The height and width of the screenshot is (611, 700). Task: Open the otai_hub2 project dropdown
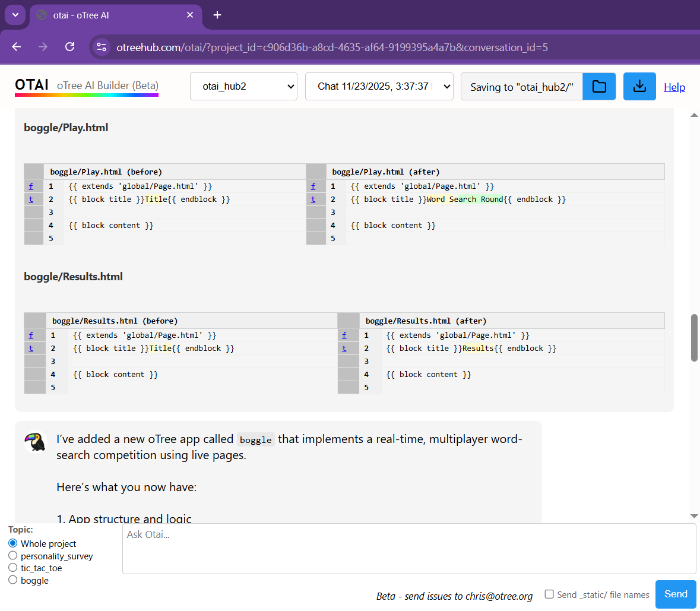243,87
